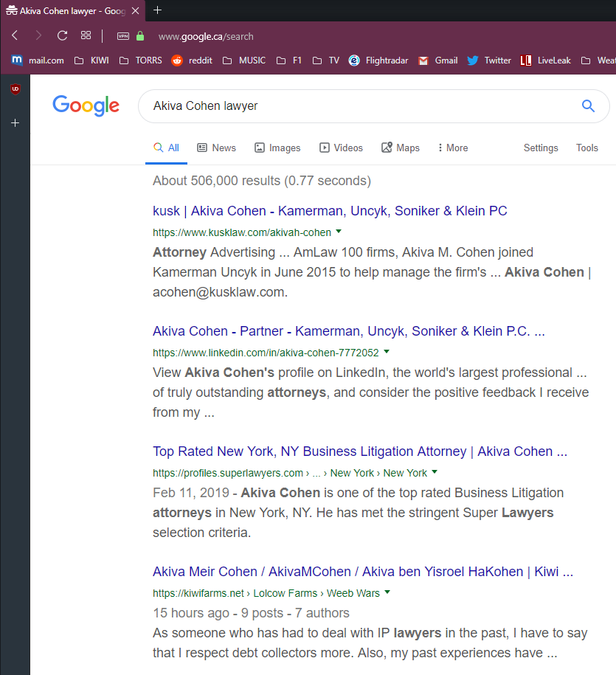This screenshot has width=616, height=675.
Task: Open the Akiva Meir Cohen Kiwi result
Action: pos(363,572)
